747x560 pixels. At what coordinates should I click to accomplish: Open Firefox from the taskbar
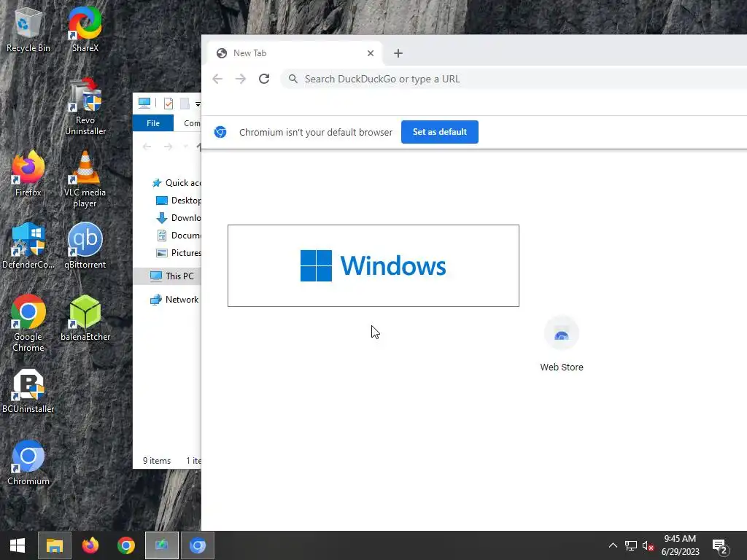pyautogui.click(x=90, y=545)
